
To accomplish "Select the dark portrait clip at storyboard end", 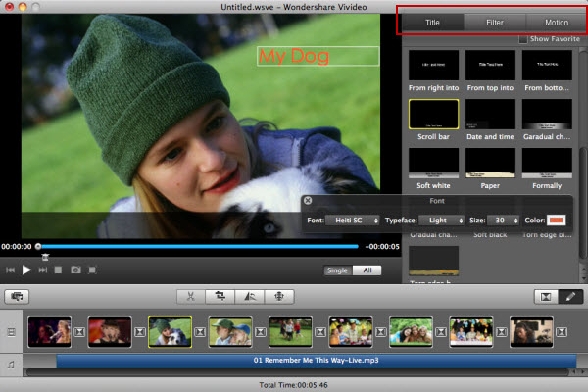I will [x=531, y=332].
